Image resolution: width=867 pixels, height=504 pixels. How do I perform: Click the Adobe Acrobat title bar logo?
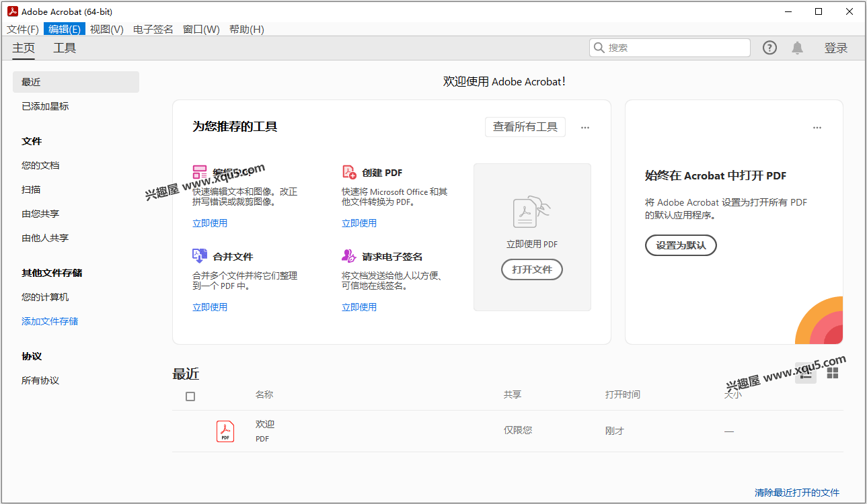click(x=12, y=11)
